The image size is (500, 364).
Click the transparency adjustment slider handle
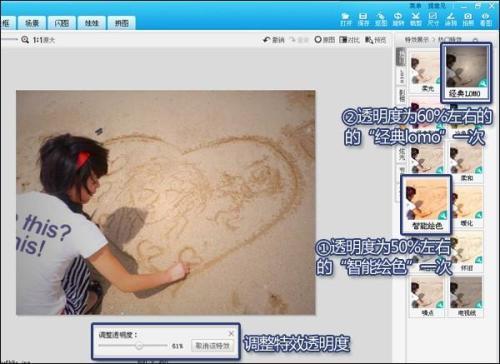coord(139,346)
